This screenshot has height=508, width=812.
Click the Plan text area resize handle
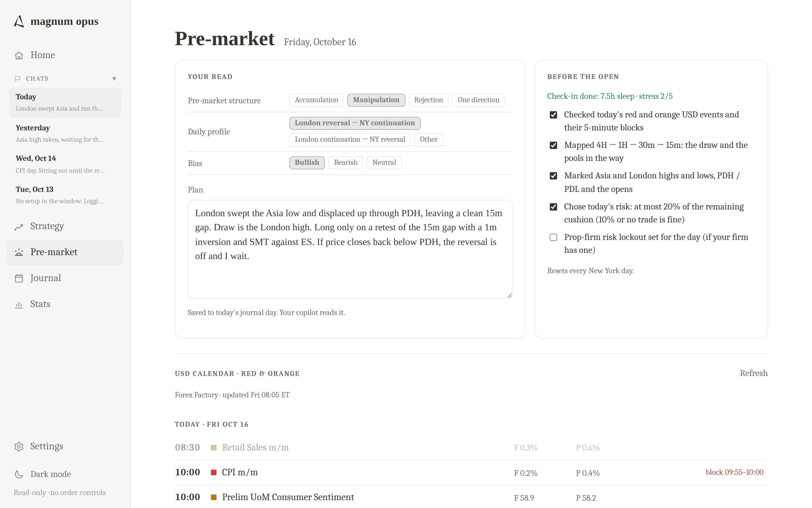[509, 295]
